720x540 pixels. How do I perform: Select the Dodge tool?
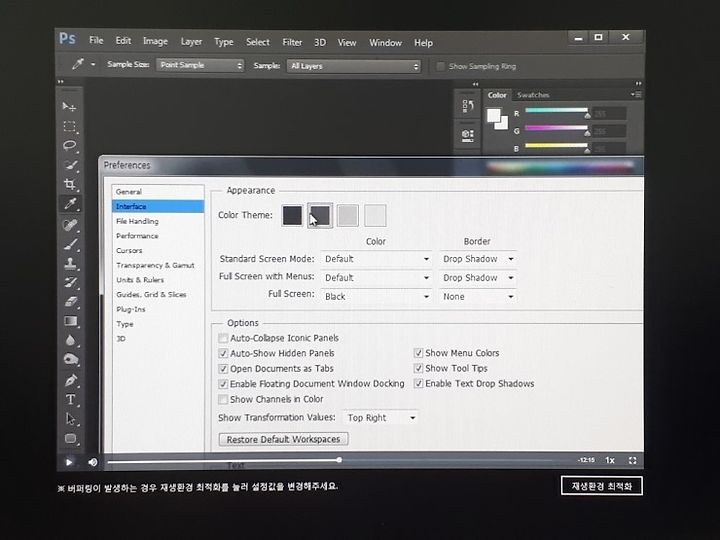pos(70,360)
